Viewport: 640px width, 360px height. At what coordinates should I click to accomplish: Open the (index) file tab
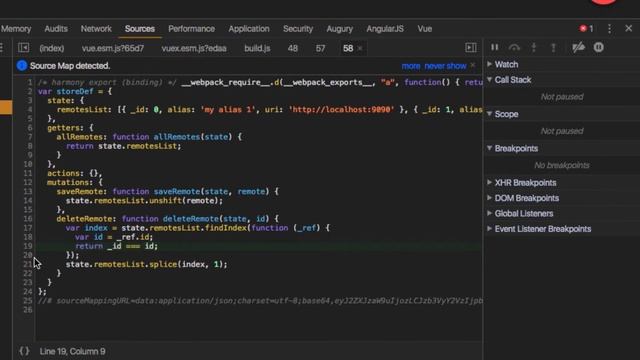(x=52, y=48)
